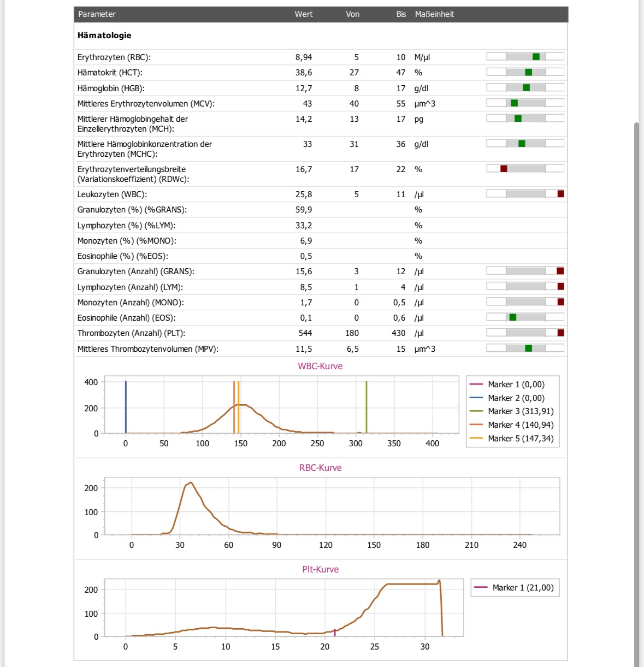Click the MCHC row label
The width and height of the screenshot is (644, 667).
(x=145, y=149)
